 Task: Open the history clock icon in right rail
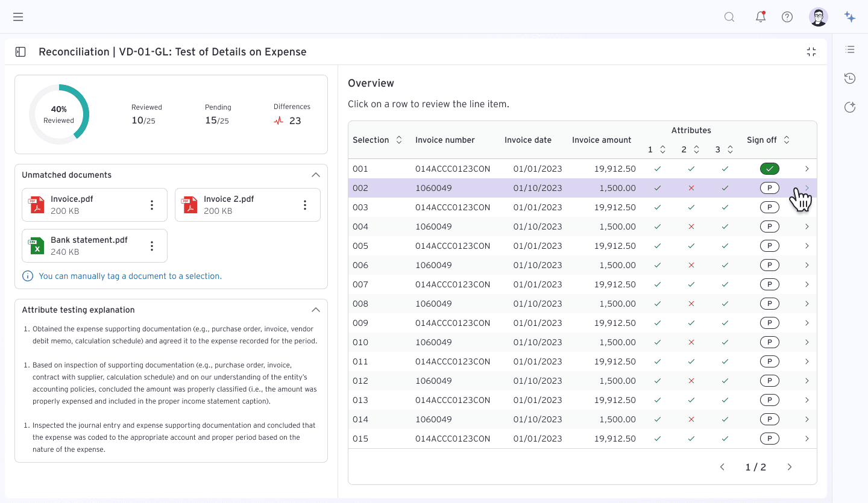click(x=850, y=78)
